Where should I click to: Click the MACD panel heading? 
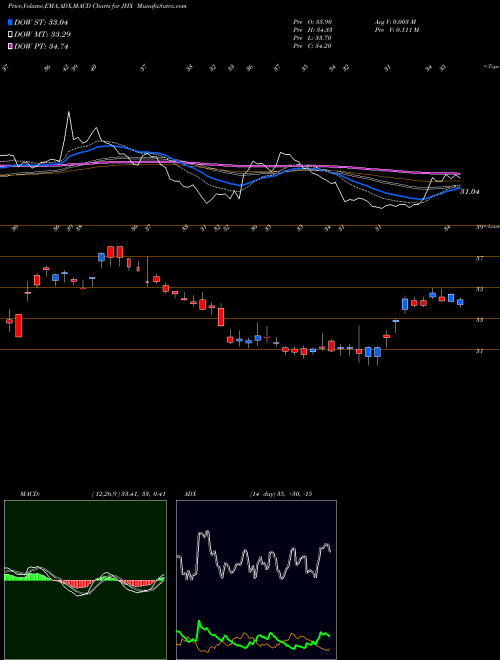(29, 494)
